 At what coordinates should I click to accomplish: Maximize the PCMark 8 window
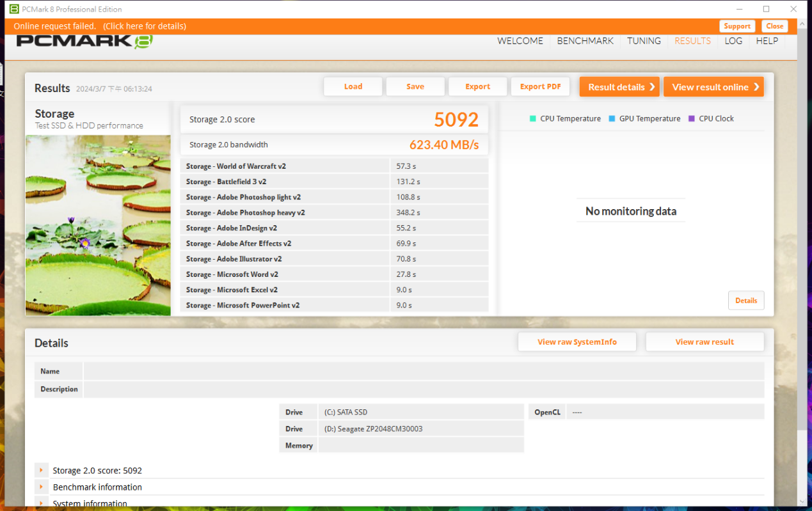coord(766,9)
